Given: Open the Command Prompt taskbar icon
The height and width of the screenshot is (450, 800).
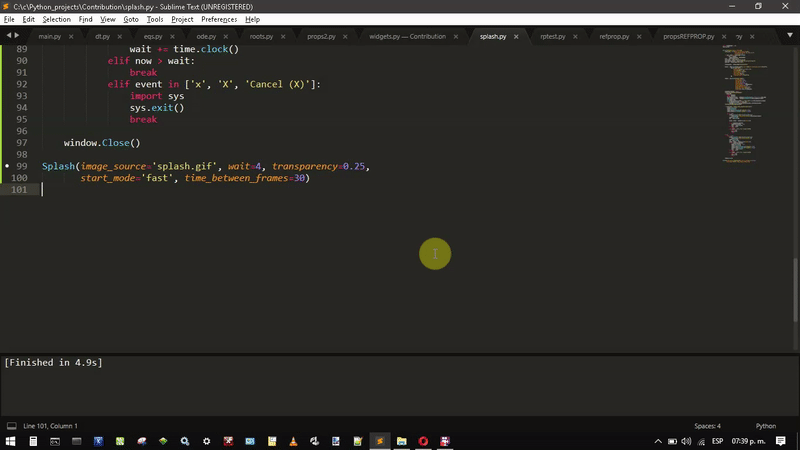Looking at the screenshot, I should coord(55,441).
